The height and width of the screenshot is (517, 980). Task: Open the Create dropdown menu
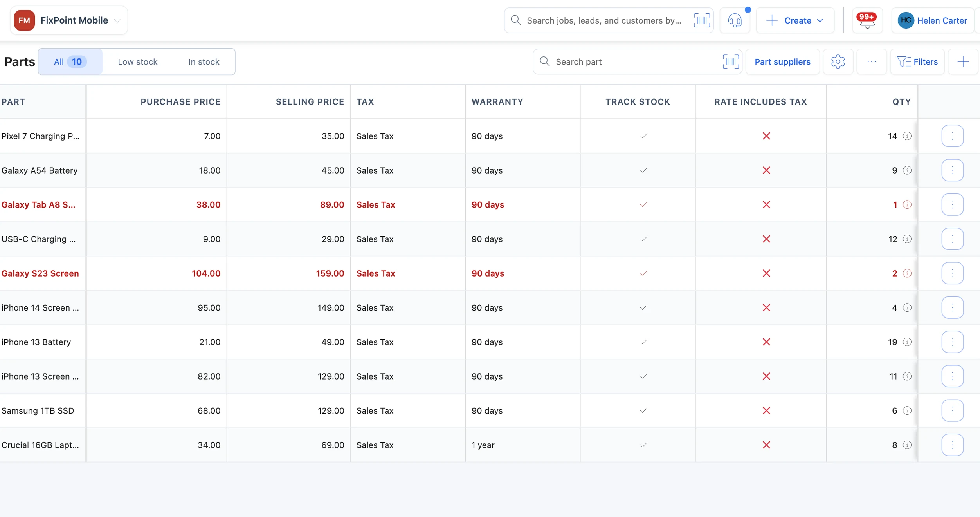(795, 20)
